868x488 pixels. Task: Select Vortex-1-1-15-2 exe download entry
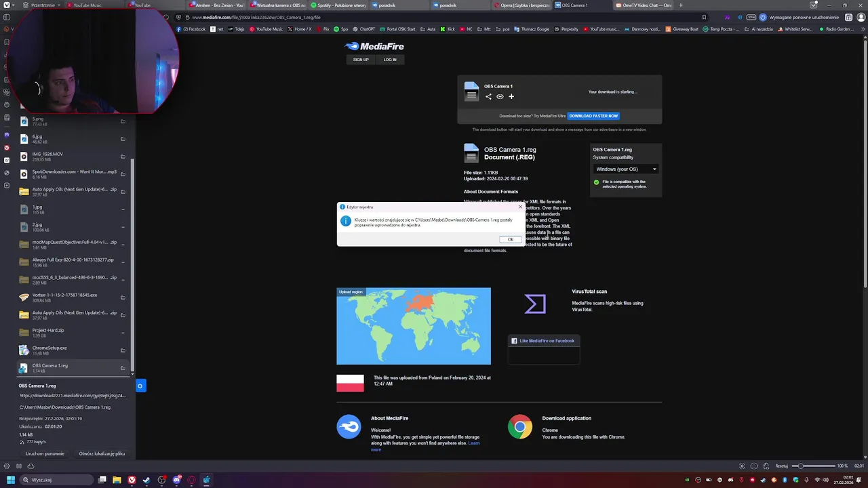pos(72,298)
